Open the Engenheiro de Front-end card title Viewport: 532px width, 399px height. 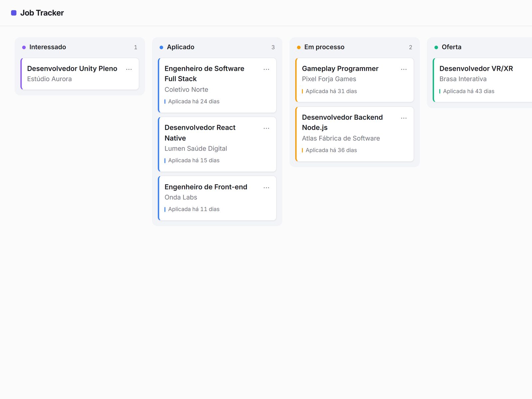pyautogui.click(x=206, y=187)
